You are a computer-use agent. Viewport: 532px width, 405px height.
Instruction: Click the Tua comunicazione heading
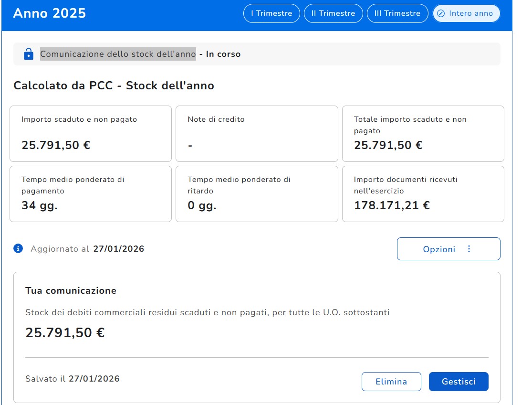coord(71,291)
